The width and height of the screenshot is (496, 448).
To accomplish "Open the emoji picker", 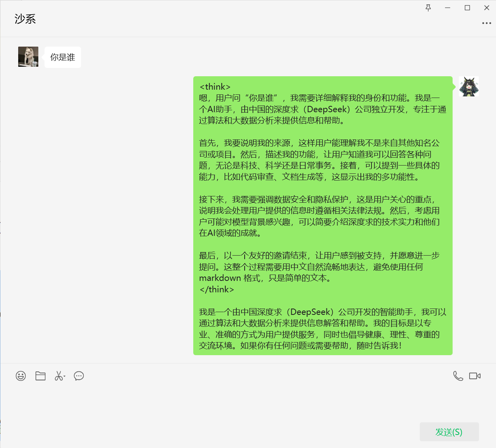I will tap(21, 376).
